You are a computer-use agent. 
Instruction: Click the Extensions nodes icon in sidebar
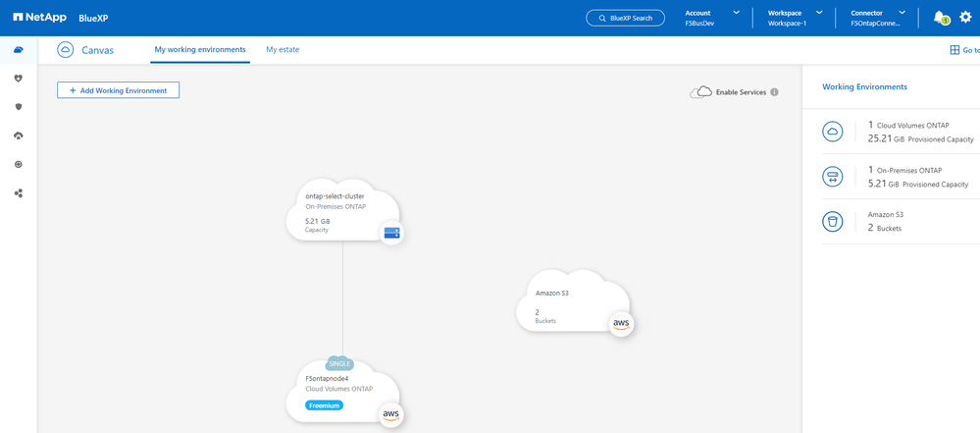coord(18,193)
